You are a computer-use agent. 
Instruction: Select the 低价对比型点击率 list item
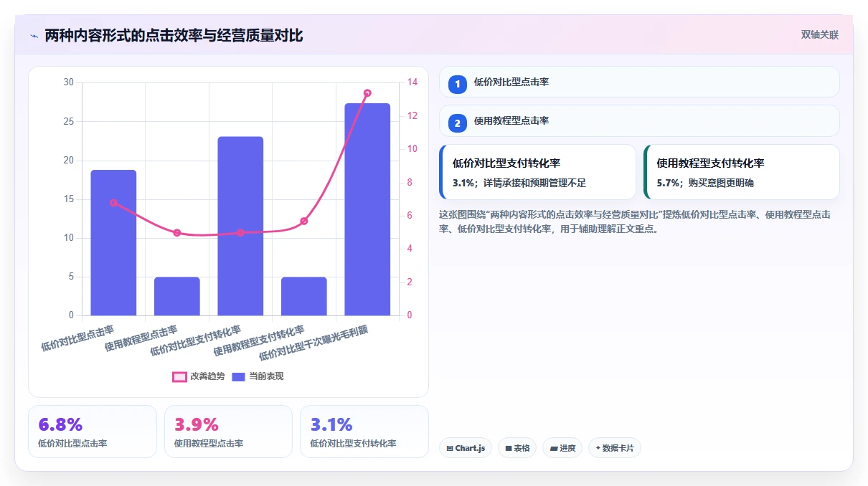pos(639,82)
